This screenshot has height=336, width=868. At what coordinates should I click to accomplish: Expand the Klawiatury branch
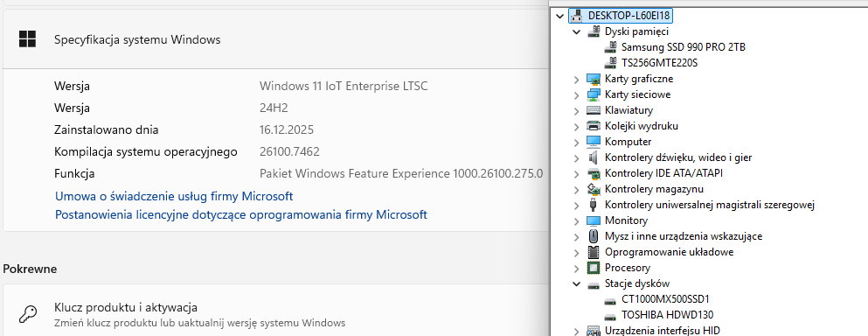click(576, 110)
